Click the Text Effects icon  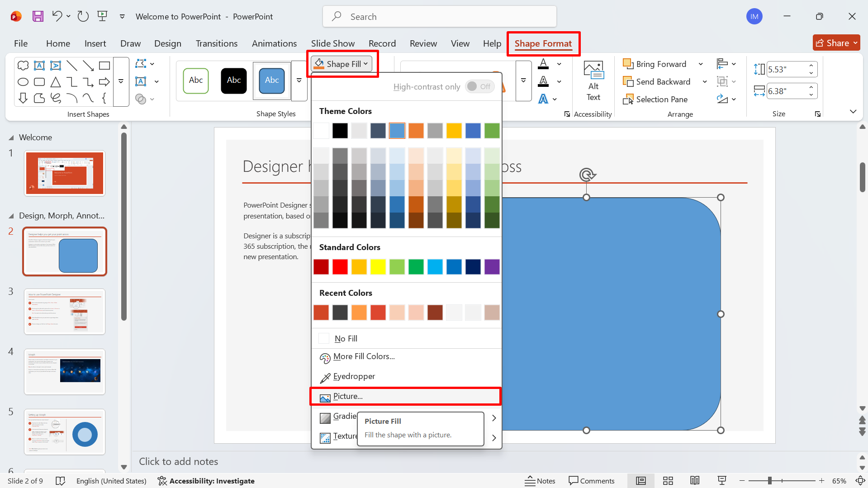(x=543, y=99)
